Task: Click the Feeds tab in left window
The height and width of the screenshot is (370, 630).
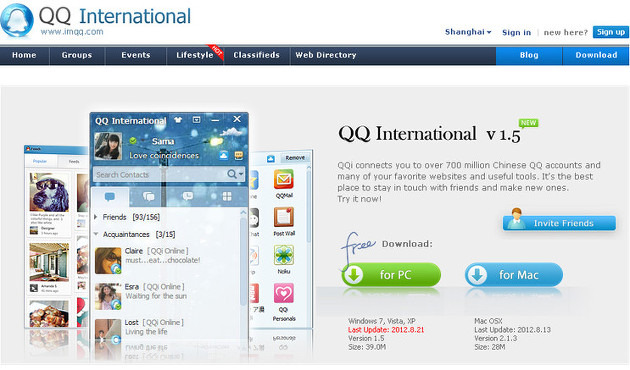Action: (74, 161)
